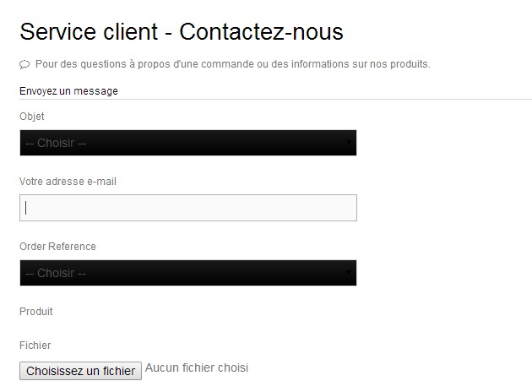Image resolution: width=532 pixels, height=392 pixels.
Task: Click the Service client page title
Action: [x=89, y=32]
